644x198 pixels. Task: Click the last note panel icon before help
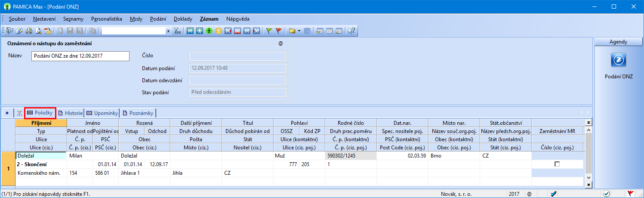(x=339, y=31)
